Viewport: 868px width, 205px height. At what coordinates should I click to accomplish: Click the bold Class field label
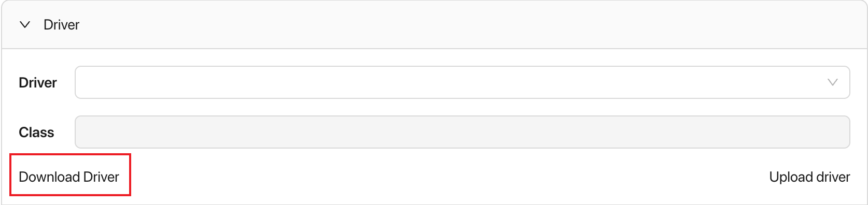click(36, 133)
